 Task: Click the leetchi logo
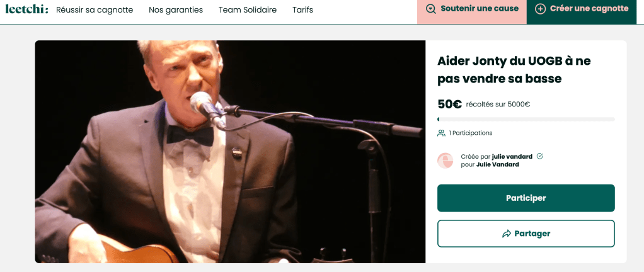point(26,9)
